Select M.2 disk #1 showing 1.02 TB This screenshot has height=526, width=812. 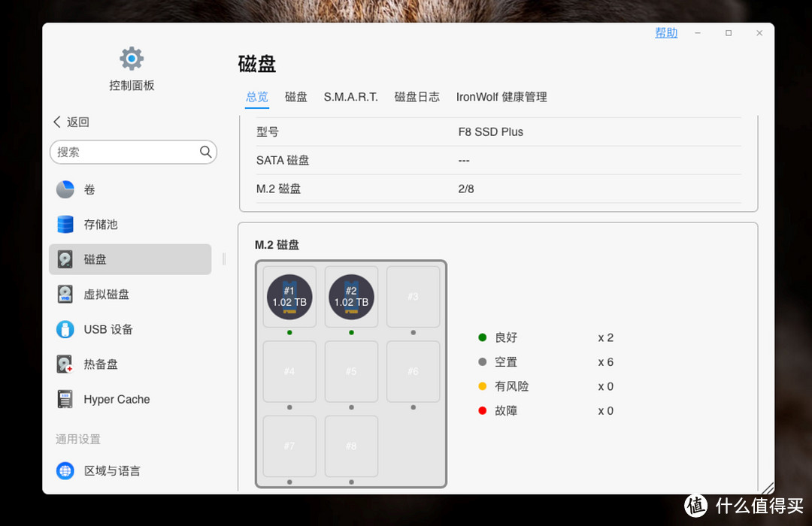289,296
